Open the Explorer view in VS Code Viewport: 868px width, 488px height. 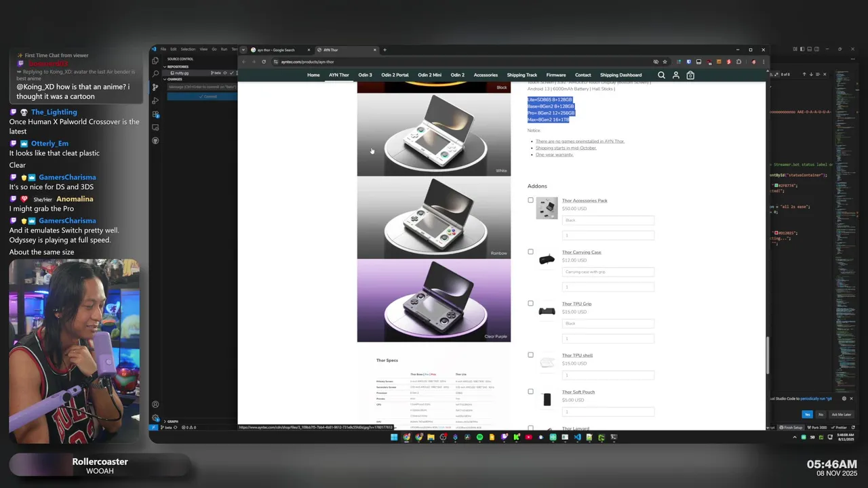point(155,60)
